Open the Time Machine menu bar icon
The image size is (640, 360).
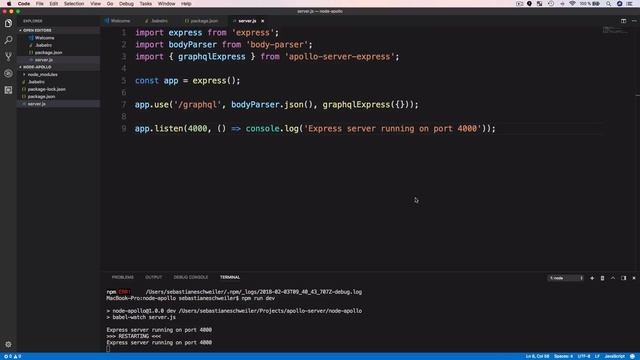[x=551, y=4]
